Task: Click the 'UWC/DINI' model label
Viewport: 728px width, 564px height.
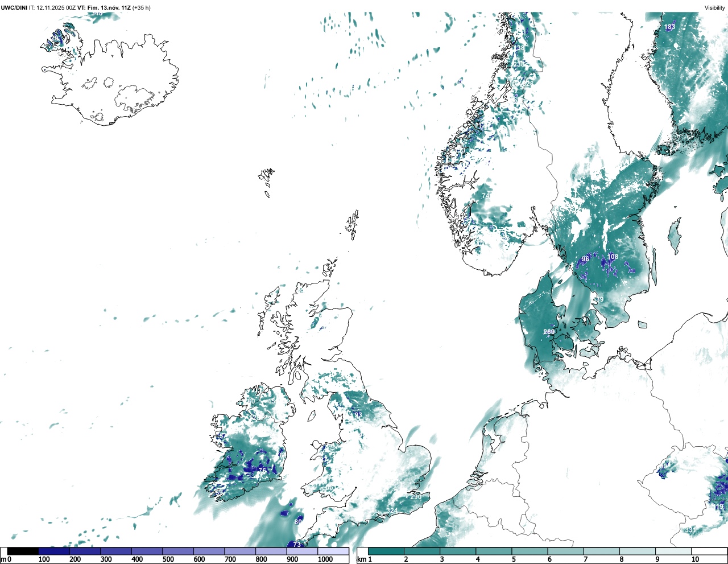Action: (x=14, y=7)
